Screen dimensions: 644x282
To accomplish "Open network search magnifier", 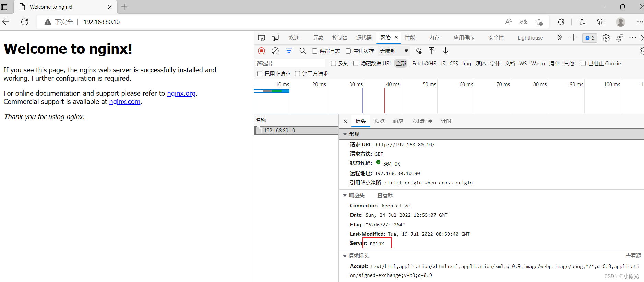I will pos(302,51).
